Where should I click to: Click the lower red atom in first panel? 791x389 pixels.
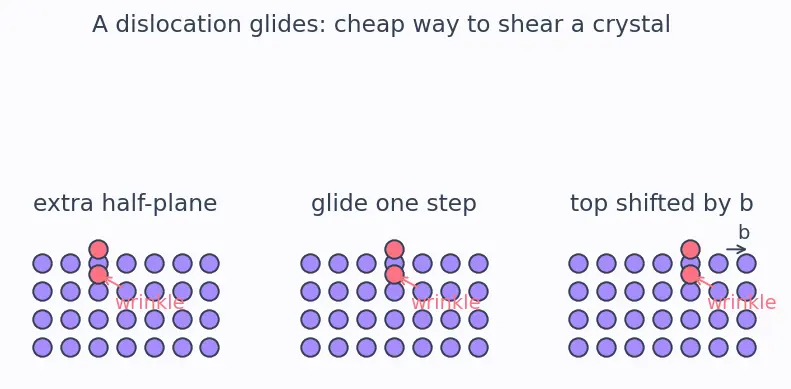coord(98,274)
